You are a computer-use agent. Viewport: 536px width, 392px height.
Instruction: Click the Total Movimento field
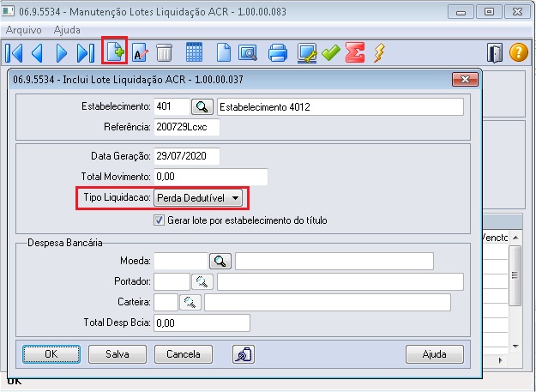click(211, 177)
